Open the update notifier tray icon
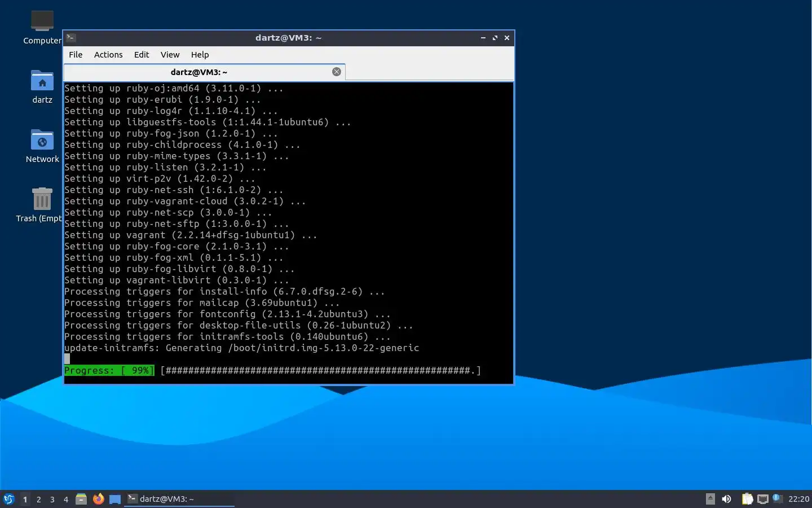 coord(777,498)
